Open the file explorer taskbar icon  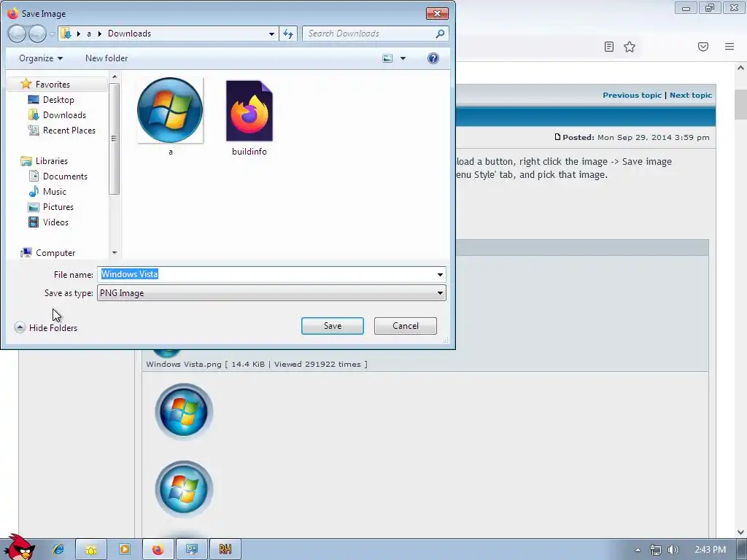pyautogui.click(x=91, y=550)
